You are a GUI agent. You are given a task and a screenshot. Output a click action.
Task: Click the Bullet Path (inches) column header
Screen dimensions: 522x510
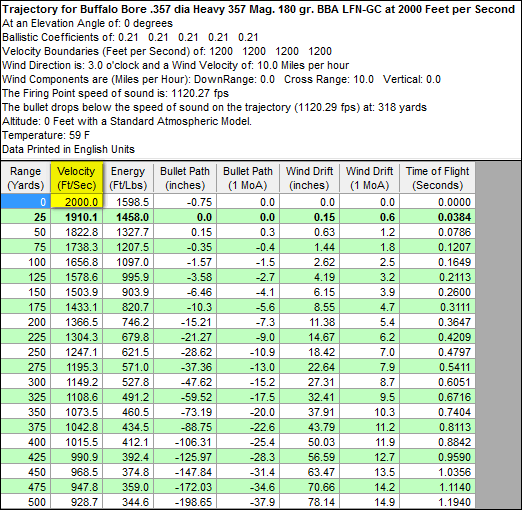pos(185,178)
